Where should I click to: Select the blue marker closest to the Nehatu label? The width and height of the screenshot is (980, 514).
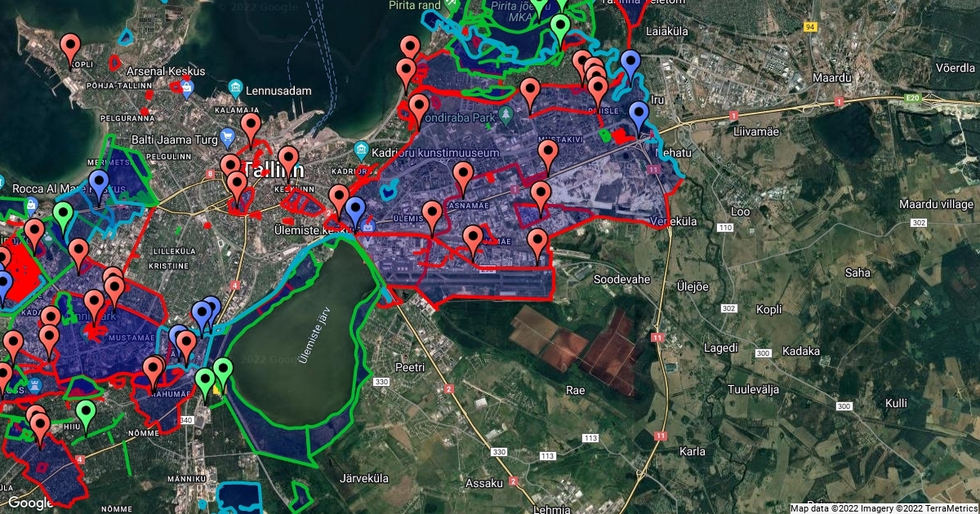click(x=638, y=117)
